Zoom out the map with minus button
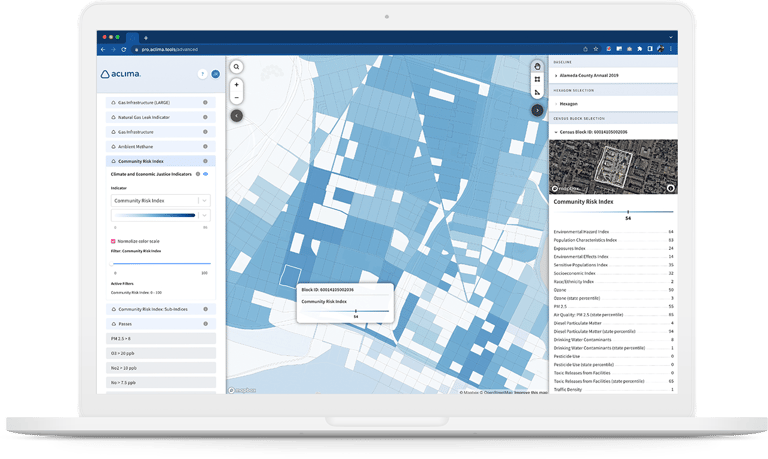This screenshot has width=768, height=459. click(x=237, y=98)
